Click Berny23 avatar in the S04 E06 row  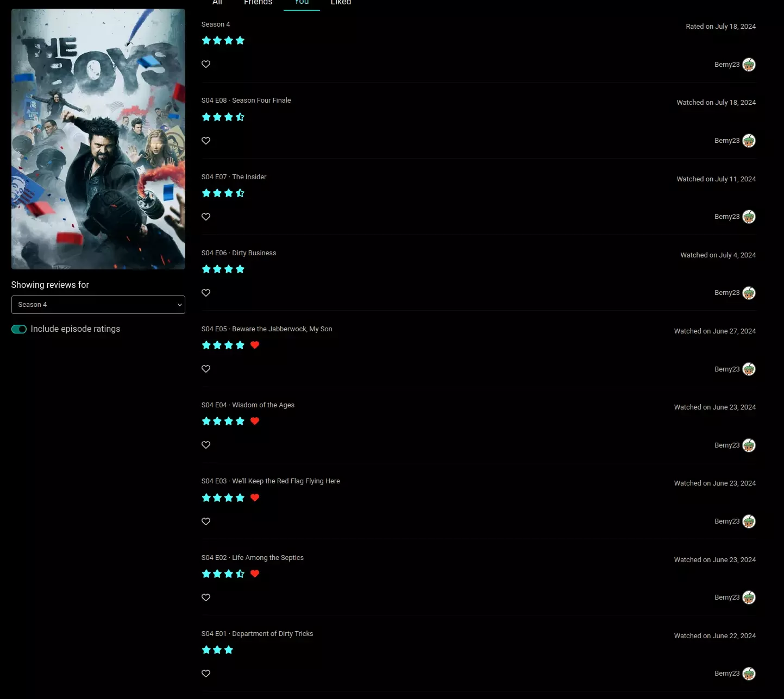(749, 293)
